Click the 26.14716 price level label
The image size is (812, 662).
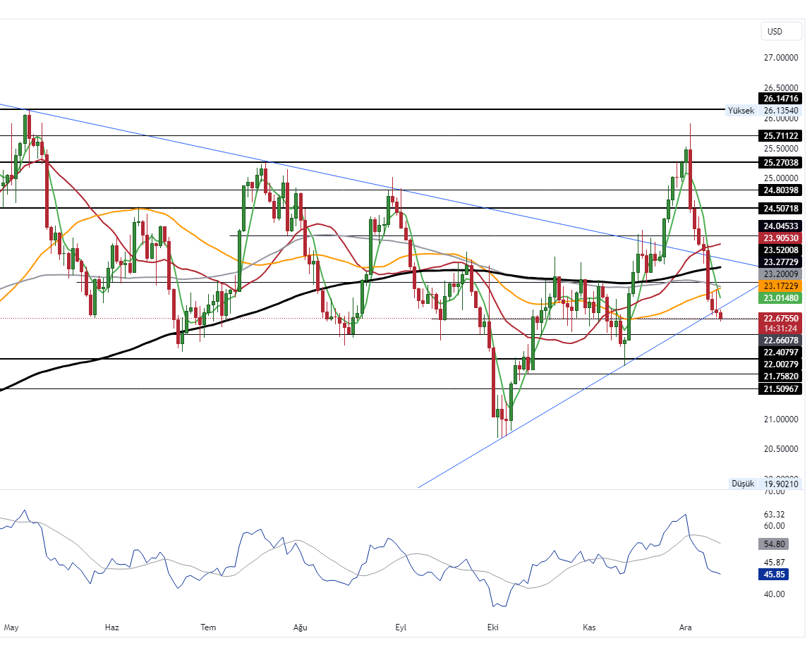780,99
